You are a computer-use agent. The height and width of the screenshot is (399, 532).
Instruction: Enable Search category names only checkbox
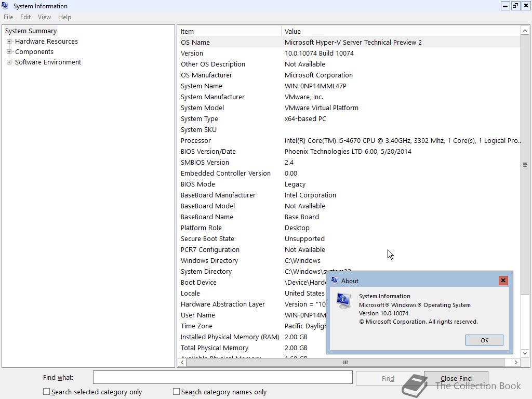click(x=176, y=392)
